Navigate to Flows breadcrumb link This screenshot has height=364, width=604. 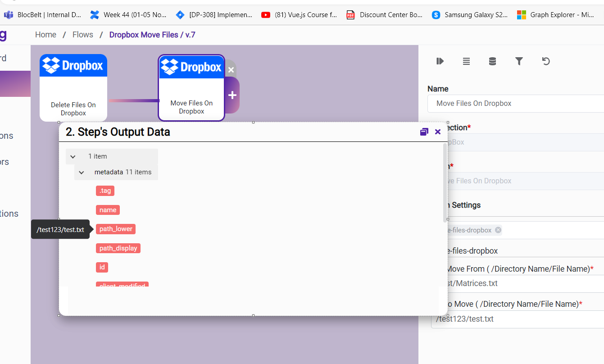[x=83, y=35]
